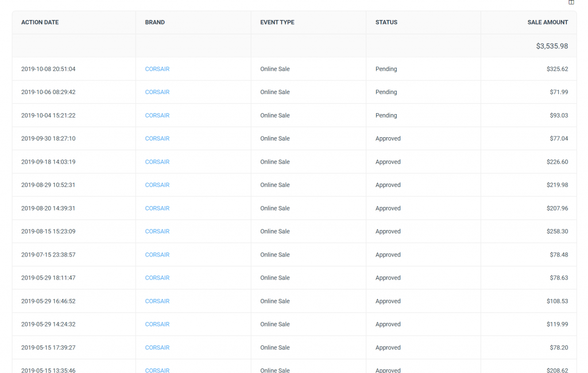Select the date 2019-10-04 15:21:22

click(x=48, y=115)
